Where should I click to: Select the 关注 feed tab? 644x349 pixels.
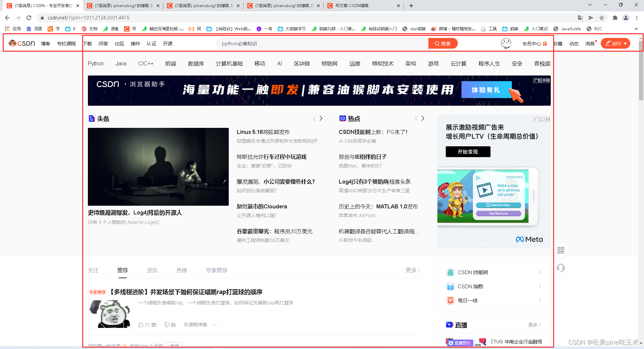point(93,270)
